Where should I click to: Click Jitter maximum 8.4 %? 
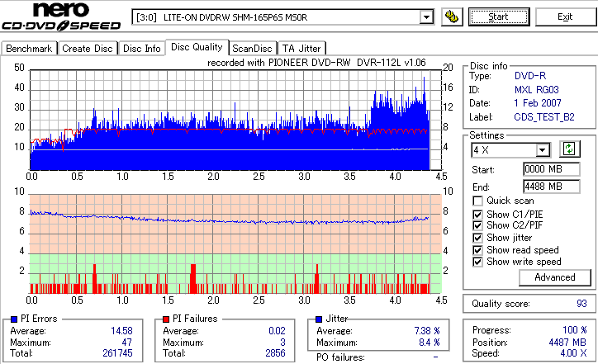(x=429, y=343)
